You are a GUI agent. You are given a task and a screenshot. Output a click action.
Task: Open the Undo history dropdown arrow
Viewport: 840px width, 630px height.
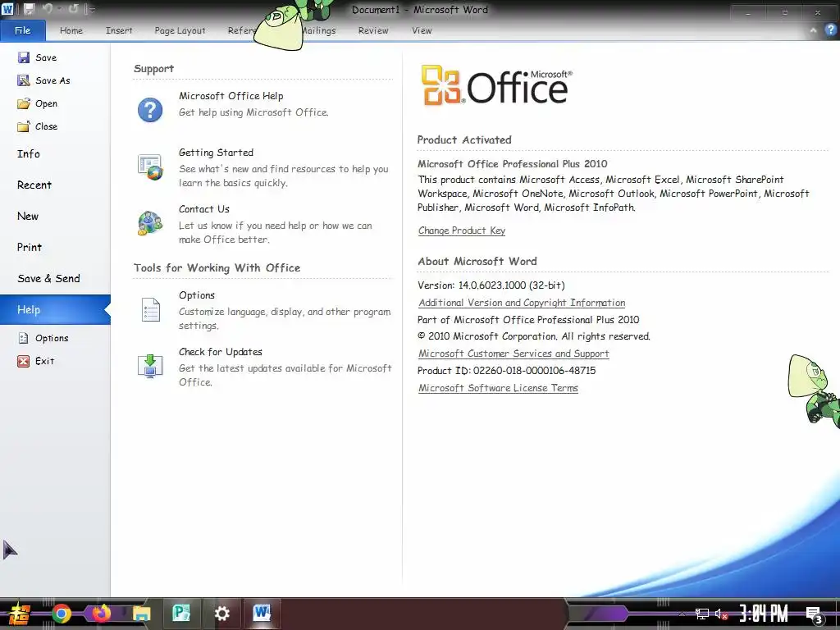pos(58,10)
